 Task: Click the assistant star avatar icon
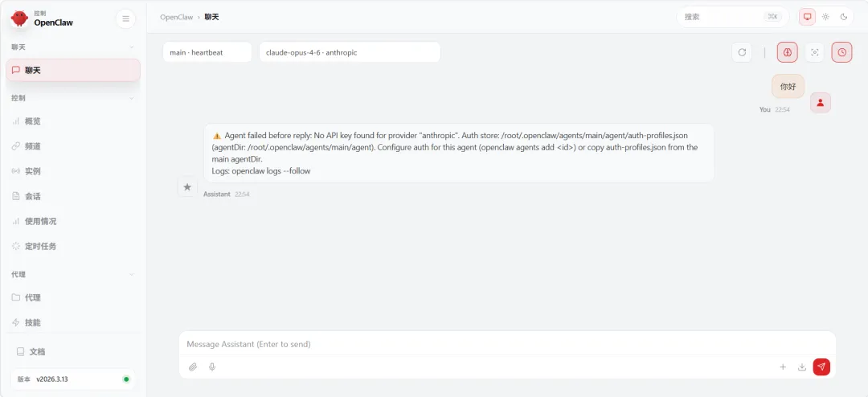click(x=187, y=187)
